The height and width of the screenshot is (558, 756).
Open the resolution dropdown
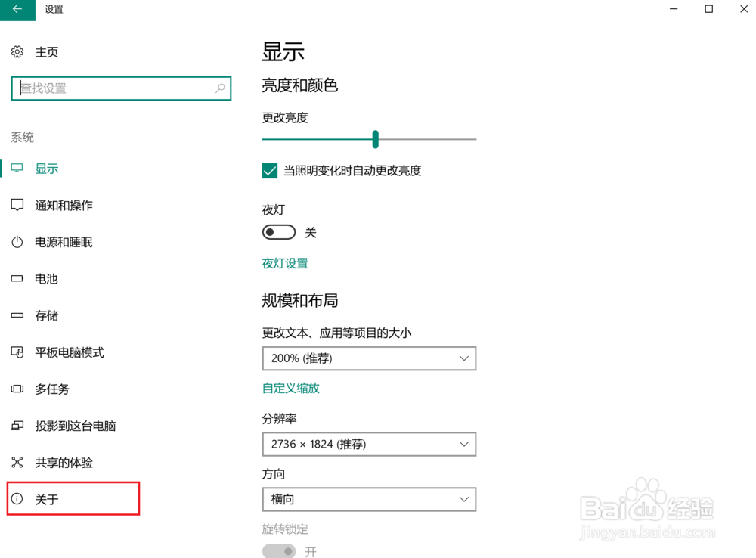click(x=369, y=444)
